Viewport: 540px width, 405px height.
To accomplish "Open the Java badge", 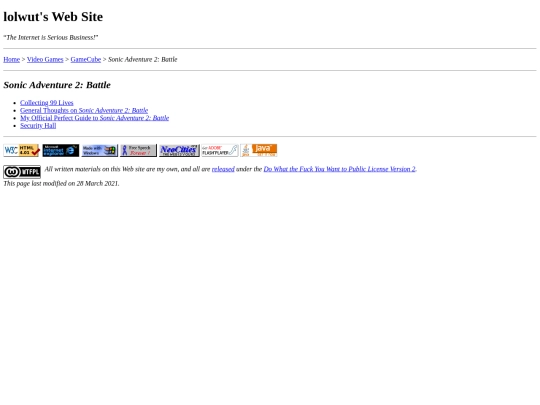I will [x=259, y=150].
